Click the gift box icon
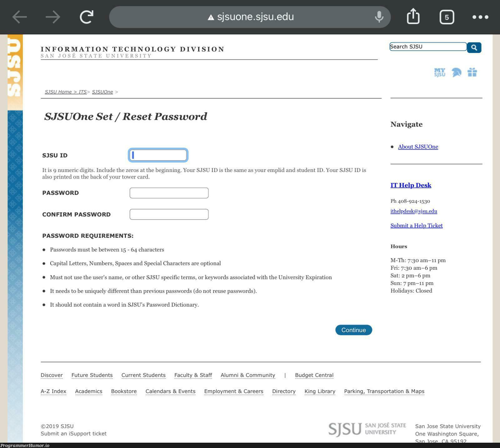Image resolution: width=500 pixels, height=448 pixels. tap(472, 72)
